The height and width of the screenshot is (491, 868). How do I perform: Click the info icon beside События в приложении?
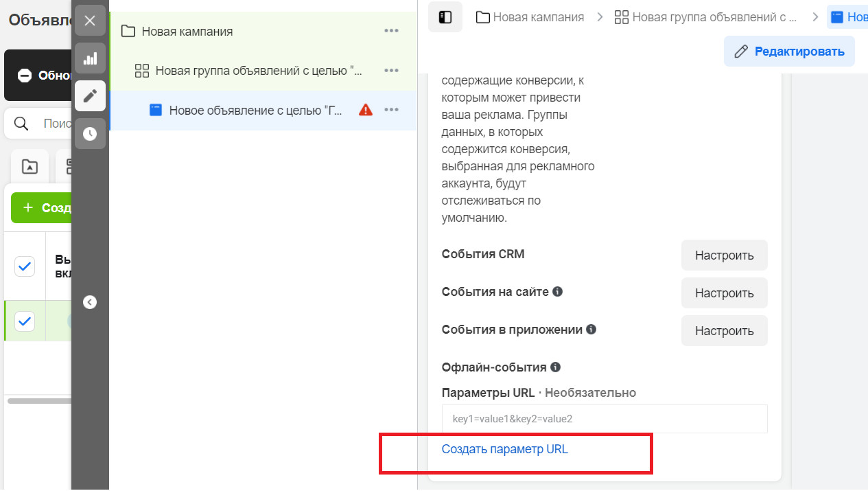click(591, 329)
